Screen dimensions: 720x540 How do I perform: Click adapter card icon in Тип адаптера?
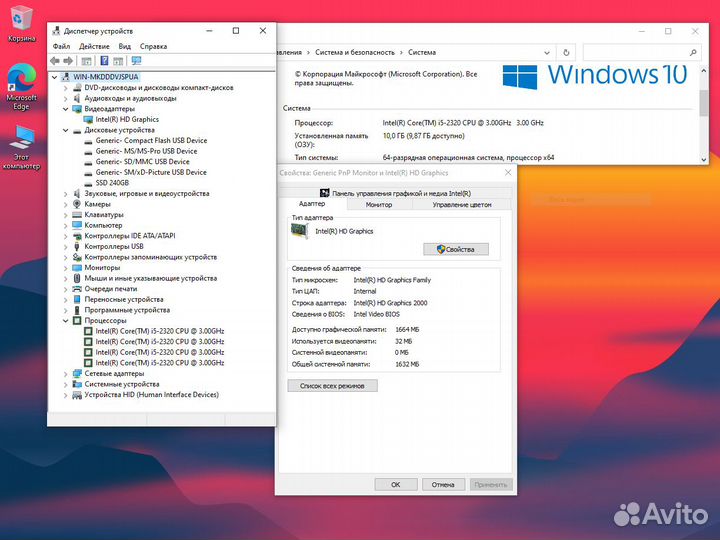(299, 231)
